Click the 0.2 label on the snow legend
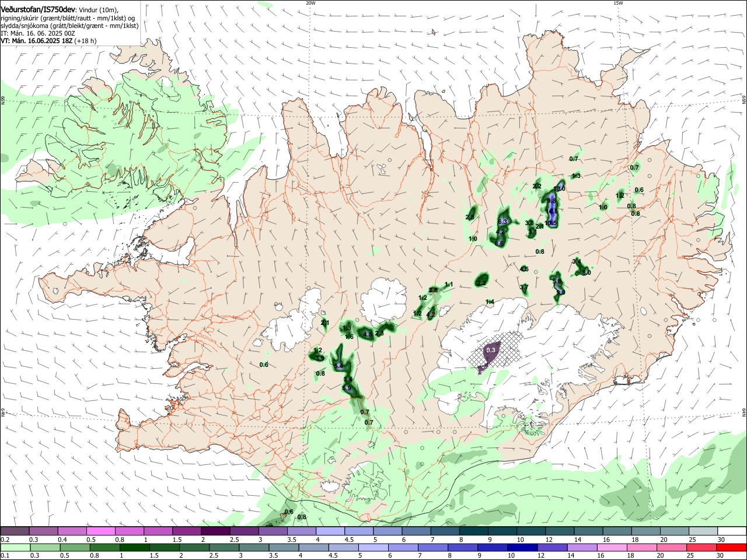The height and width of the screenshot is (560, 747). tap(5, 540)
